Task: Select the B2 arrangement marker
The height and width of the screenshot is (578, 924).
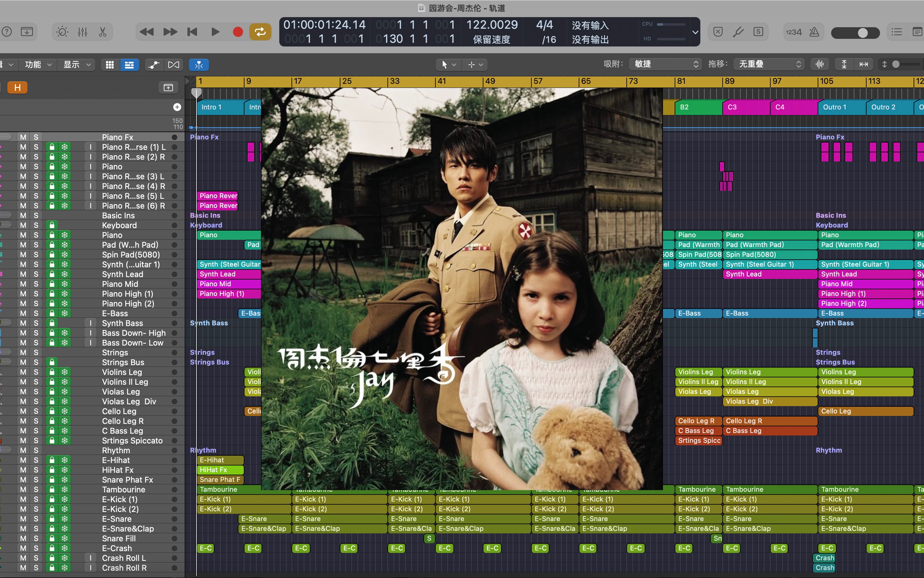Action: click(x=698, y=107)
